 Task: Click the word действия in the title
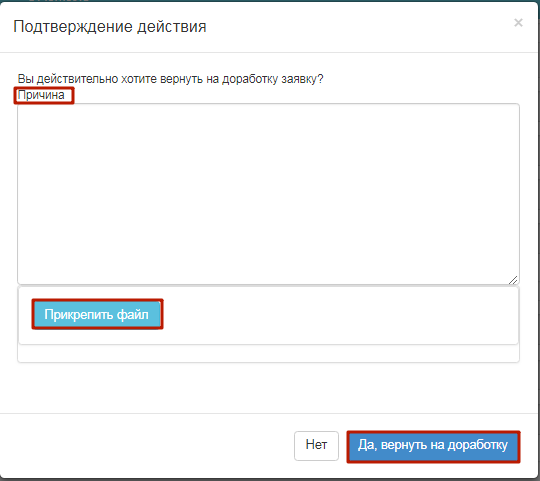pos(172,27)
